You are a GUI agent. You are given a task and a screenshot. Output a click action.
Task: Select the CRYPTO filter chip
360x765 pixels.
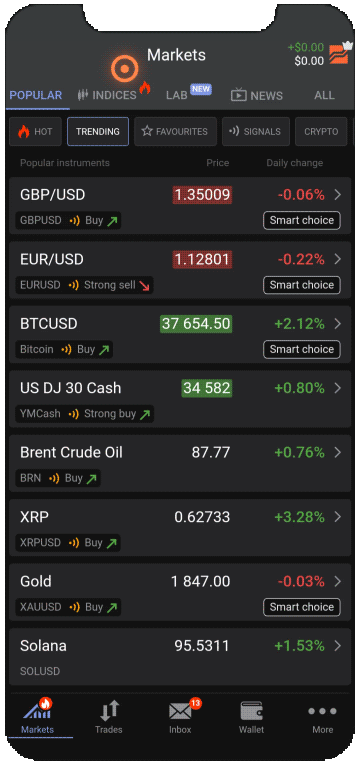(x=321, y=132)
